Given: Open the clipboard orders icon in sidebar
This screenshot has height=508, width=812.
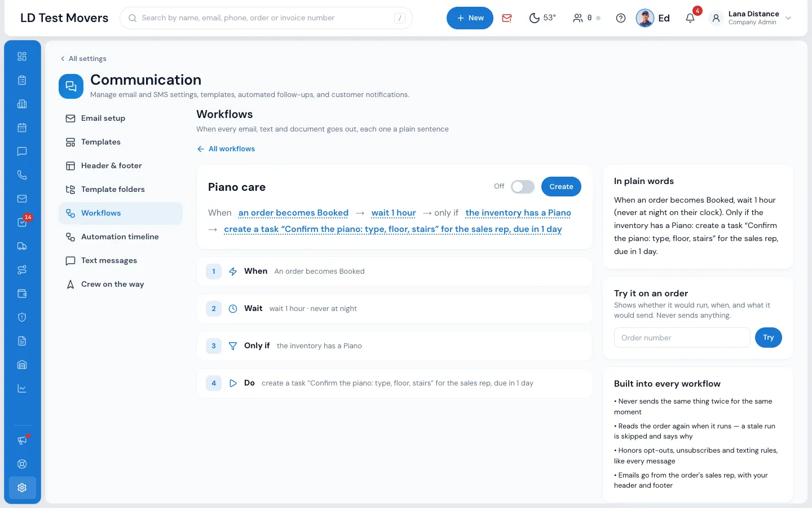Looking at the screenshot, I should [x=22, y=80].
